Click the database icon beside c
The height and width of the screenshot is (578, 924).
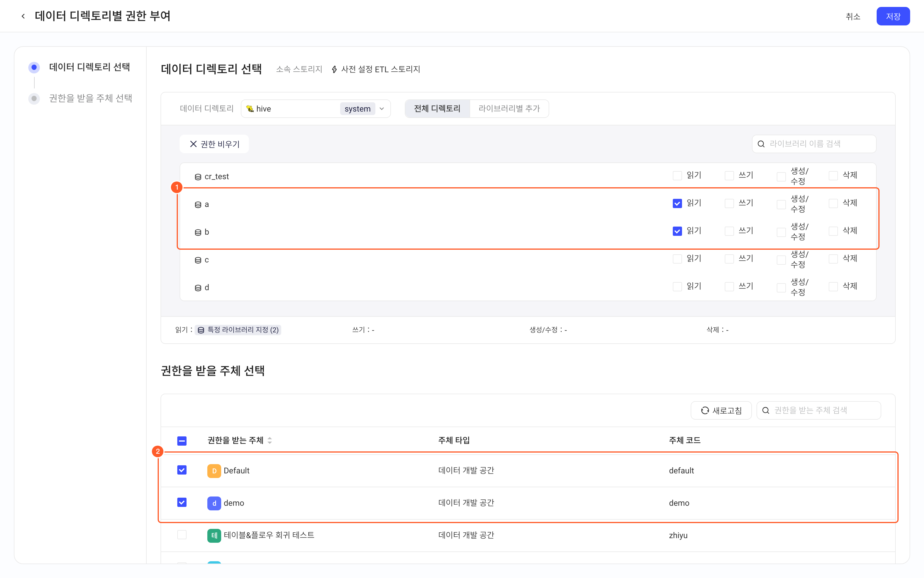198,260
